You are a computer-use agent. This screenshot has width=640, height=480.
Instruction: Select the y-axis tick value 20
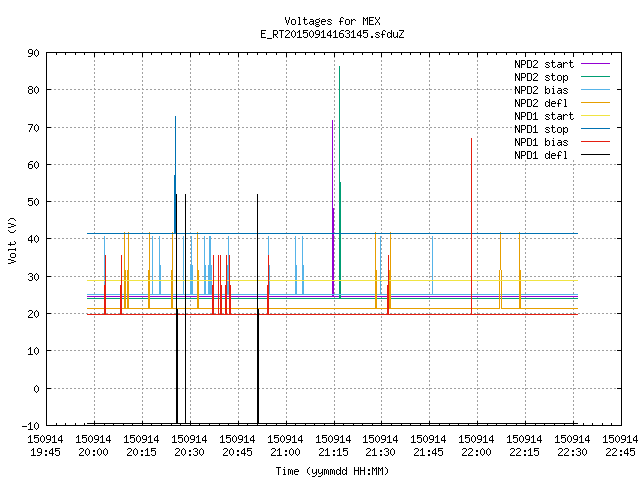(33, 314)
